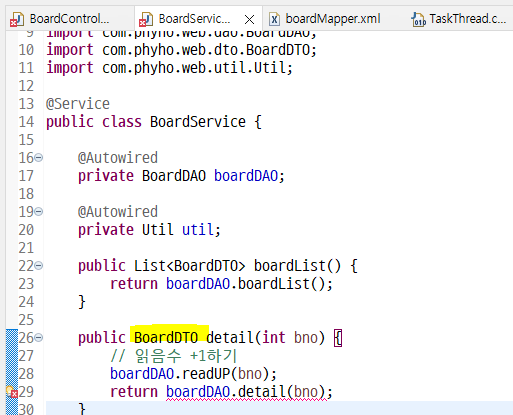513x415 pixels.
Task: Collapse the fold marker at line 16
Action: click(x=39, y=157)
